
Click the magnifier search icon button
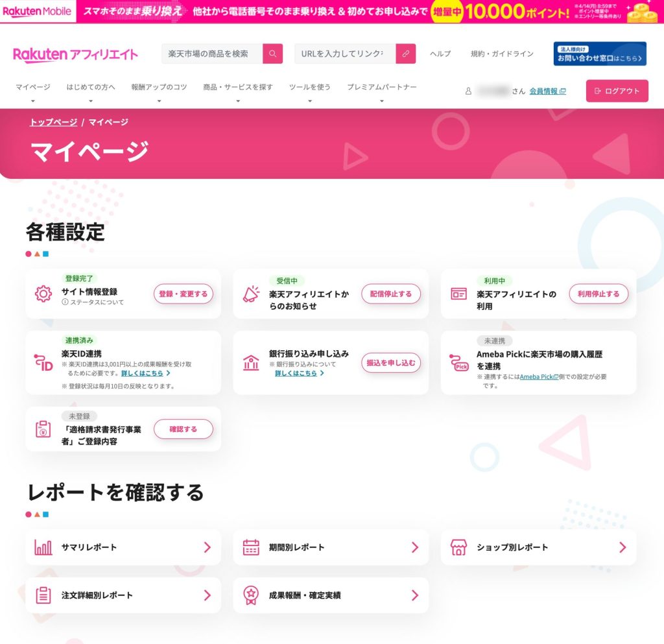[x=272, y=54]
